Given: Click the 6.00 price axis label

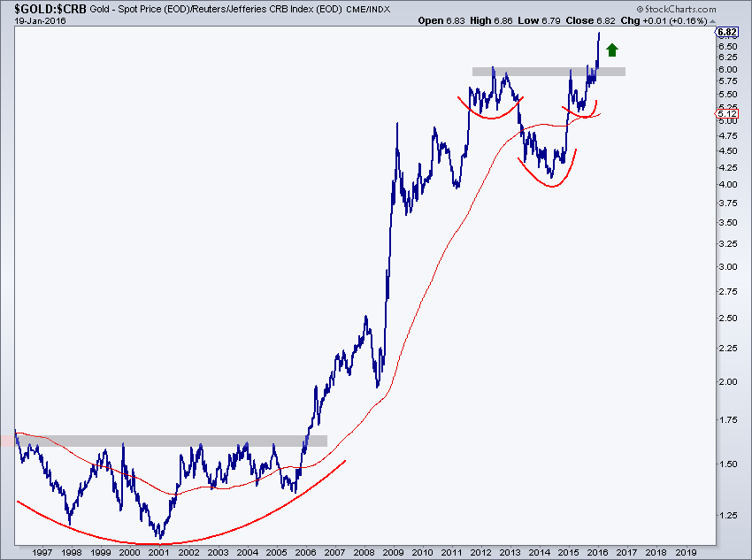Looking at the screenshot, I should click(x=728, y=70).
